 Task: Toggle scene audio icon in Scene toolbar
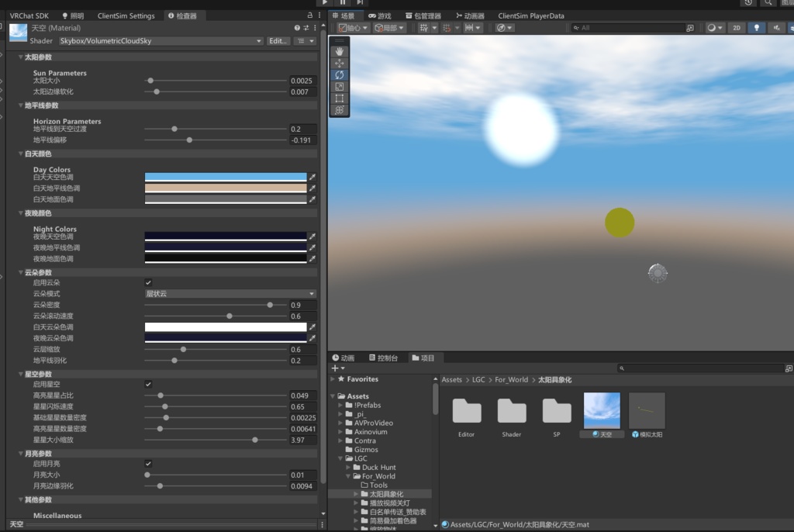777,27
